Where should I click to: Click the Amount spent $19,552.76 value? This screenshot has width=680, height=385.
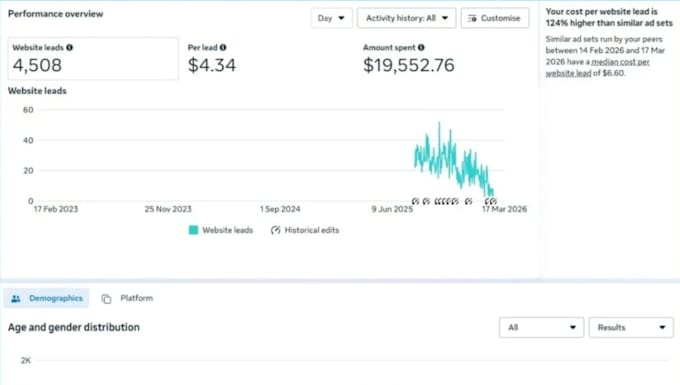tap(409, 65)
